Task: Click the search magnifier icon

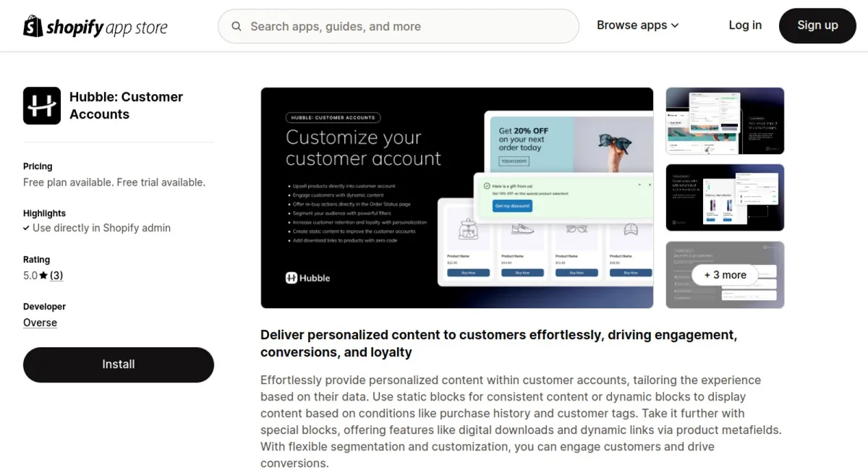Action: click(x=237, y=27)
